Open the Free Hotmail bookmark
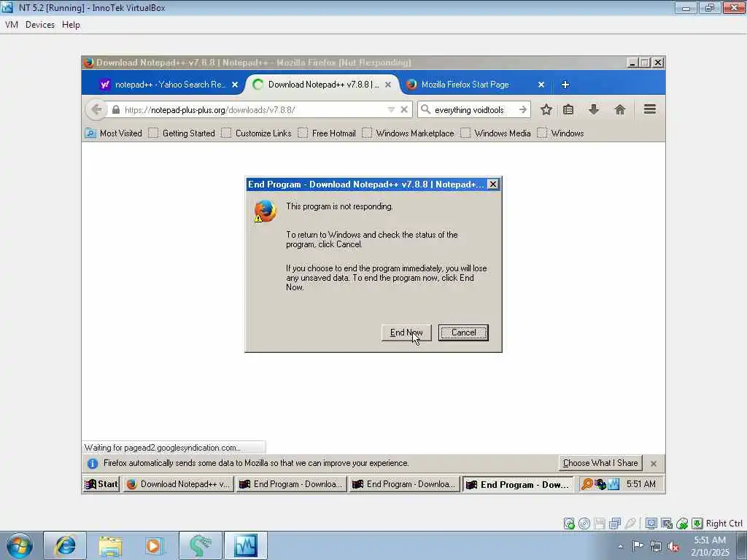This screenshot has width=747, height=560. 327,133
